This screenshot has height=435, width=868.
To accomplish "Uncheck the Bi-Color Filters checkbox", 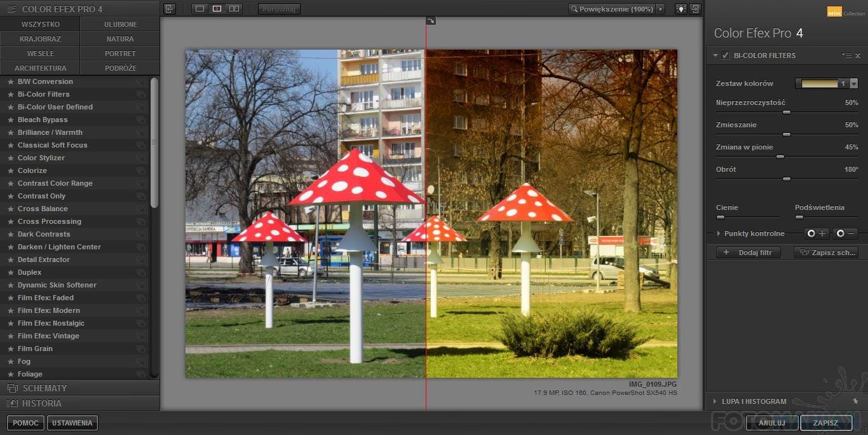I will pos(726,55).
